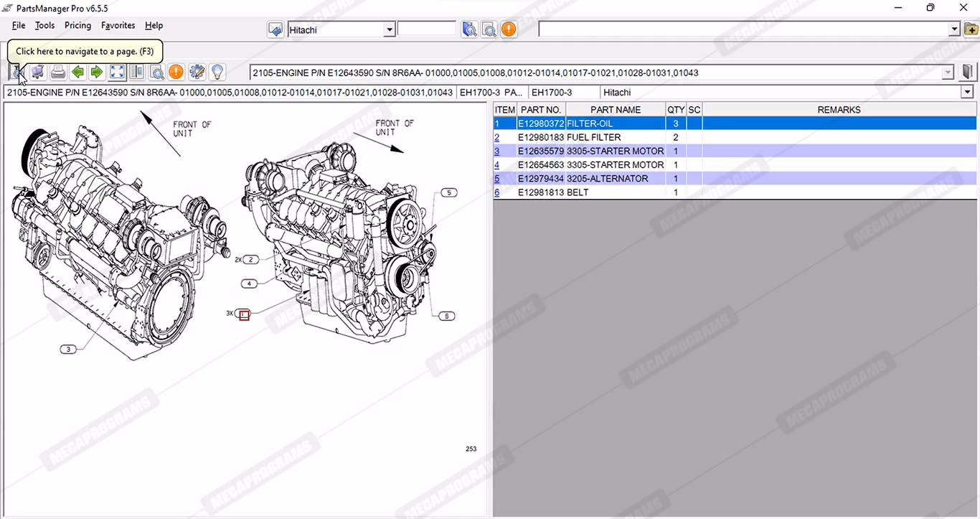Viewport: 980px width, 519px height.
Task: Click the back arrow icon left of Hitachi
Action: click(x=275, y=29)
